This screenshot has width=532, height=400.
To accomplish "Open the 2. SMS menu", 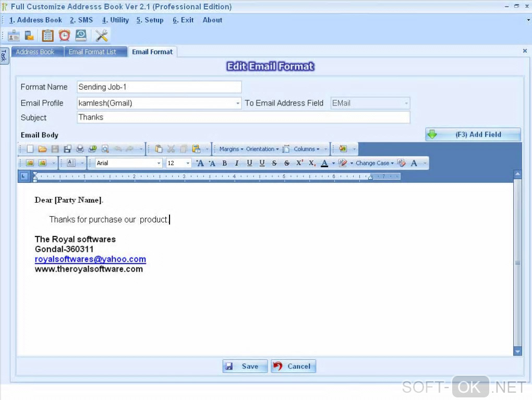I will (81, 20).
